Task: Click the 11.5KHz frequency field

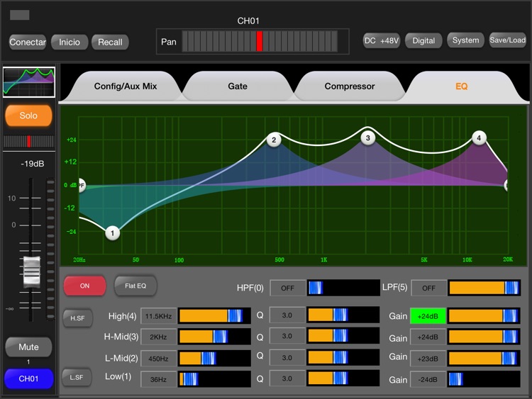Action: tap(158, 316)
